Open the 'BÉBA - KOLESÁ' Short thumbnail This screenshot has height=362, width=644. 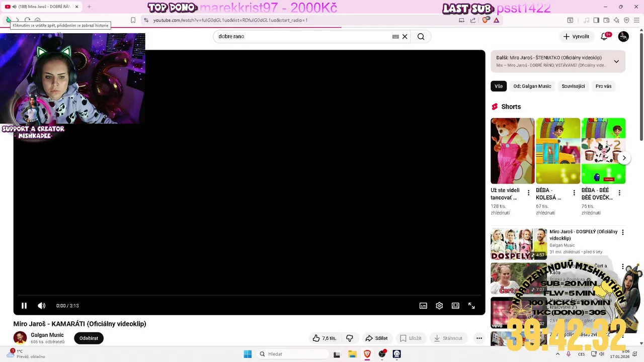pyautogui.click(x=558, y=151)
